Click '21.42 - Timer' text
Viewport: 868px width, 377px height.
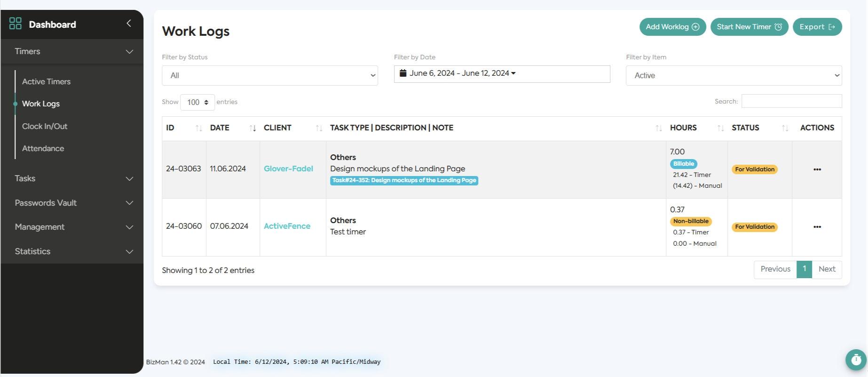point(692,175)
